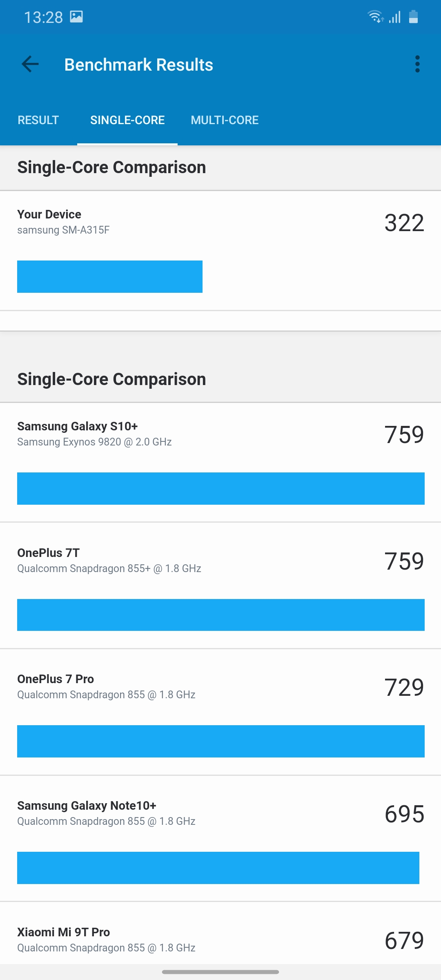Image resolution: width=441 pixels, height=980 pixels.
Task: Tap the battery status icon
Action: point(413,17)
